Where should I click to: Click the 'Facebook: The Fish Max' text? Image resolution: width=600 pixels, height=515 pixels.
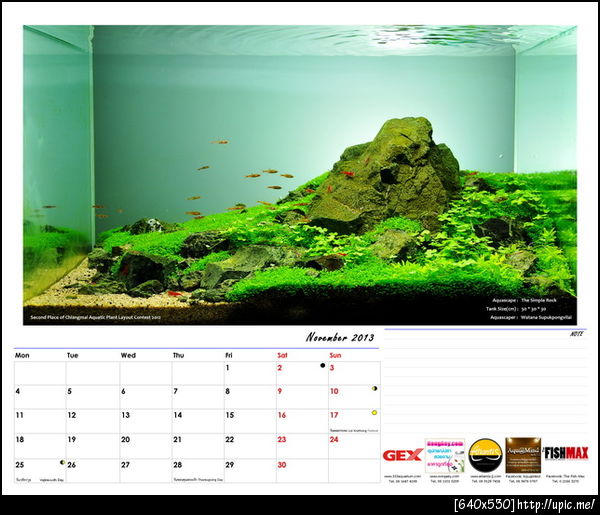(x=565, y=476)
